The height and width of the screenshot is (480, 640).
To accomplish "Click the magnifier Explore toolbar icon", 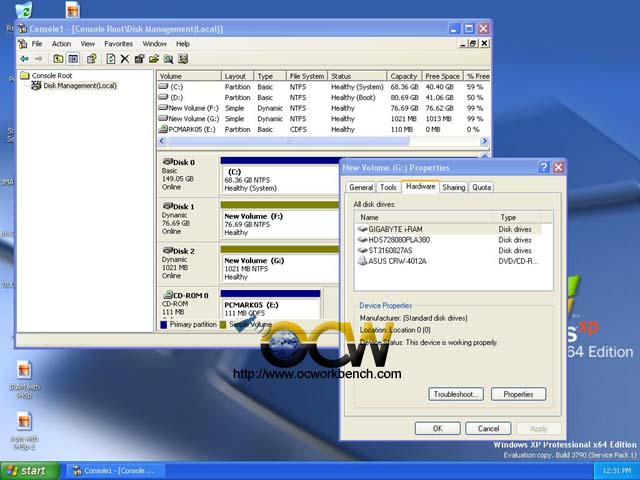I will click(168, 59).
